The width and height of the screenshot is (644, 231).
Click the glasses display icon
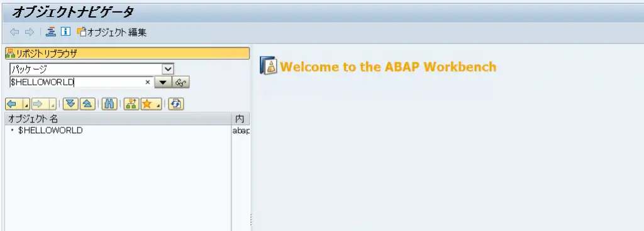pyautogui.click(x=180, y=82)
